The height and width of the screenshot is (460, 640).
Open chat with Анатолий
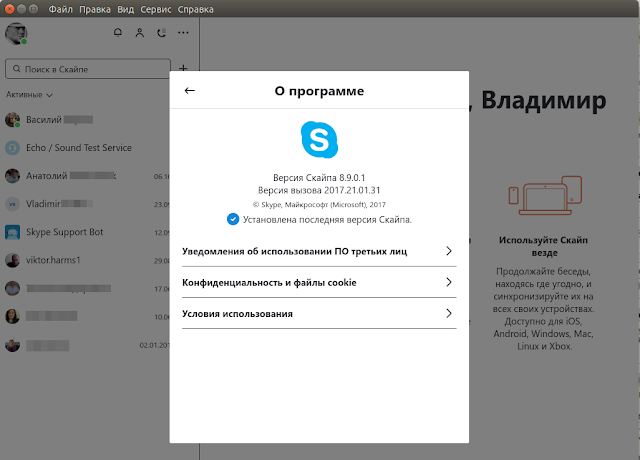point(85,176)
